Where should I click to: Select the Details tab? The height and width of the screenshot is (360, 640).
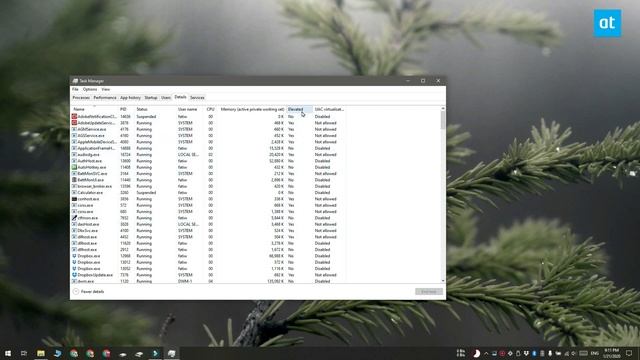[x=180, y=97]
